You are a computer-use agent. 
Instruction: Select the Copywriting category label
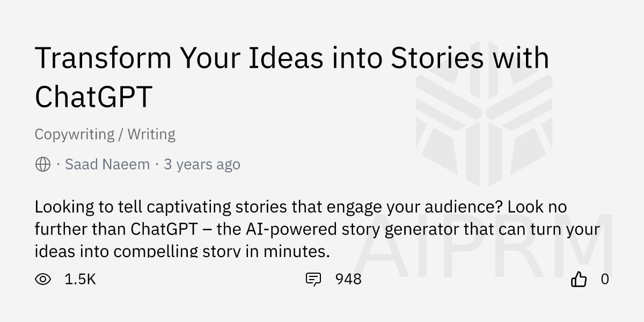pyautogui.click(x=75, y=134)
